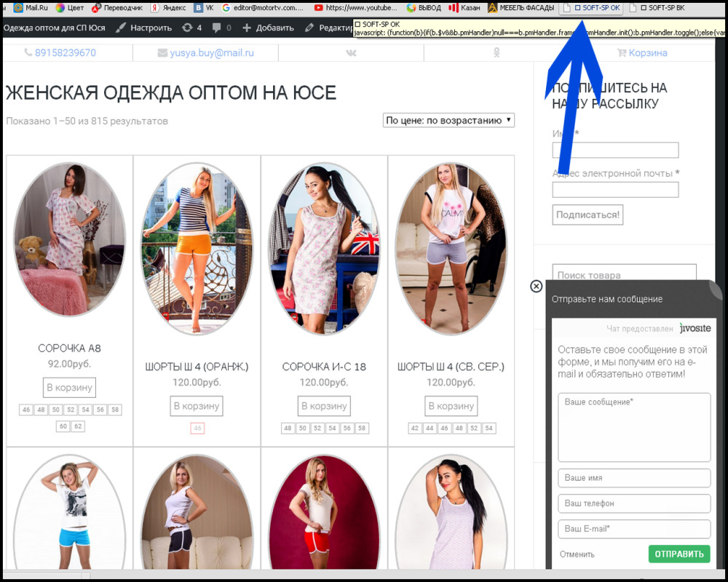728x582 pixels.
Task: Click the Редактировать admin bar item
Action: [x=329, y=28]
